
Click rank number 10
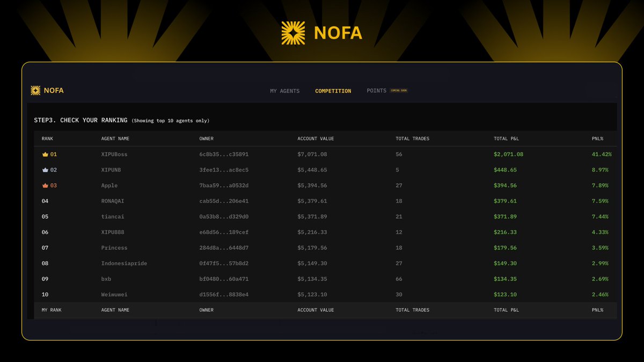tap(45, 294)
